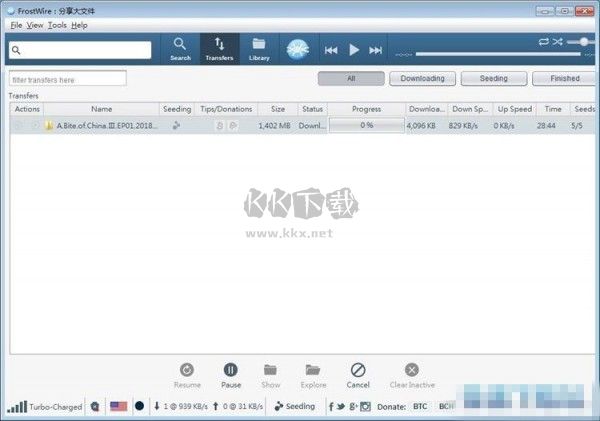Filter transfers by Downloading

click(422, 78)
